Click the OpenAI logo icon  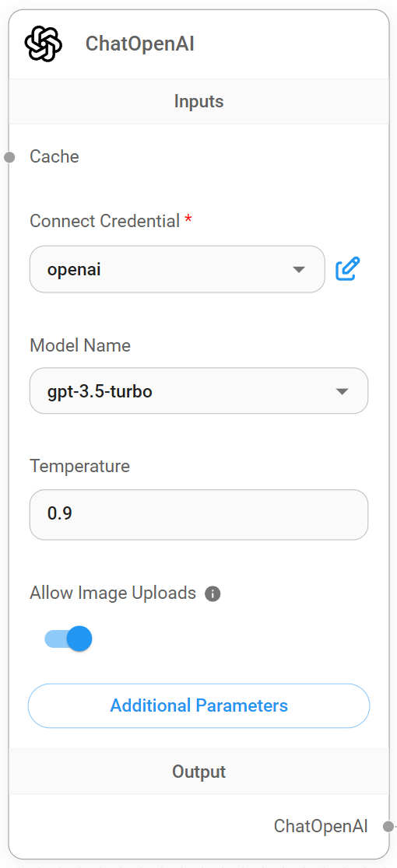pyautogui.click(x=43, y=44)
